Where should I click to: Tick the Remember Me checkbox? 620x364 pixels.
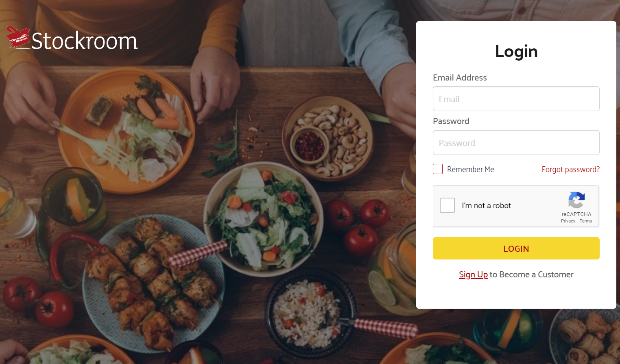pyautogui.click(x=438, y=169)
